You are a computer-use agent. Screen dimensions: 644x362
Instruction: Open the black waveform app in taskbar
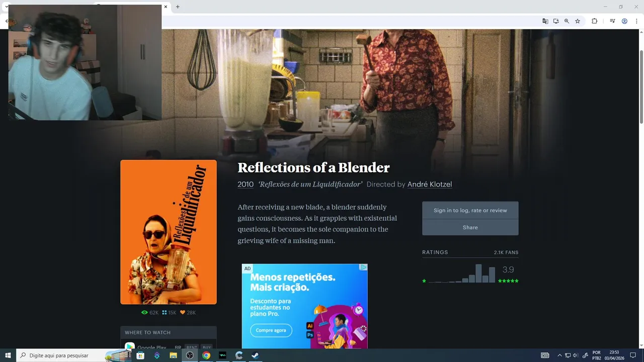(222, 355)
